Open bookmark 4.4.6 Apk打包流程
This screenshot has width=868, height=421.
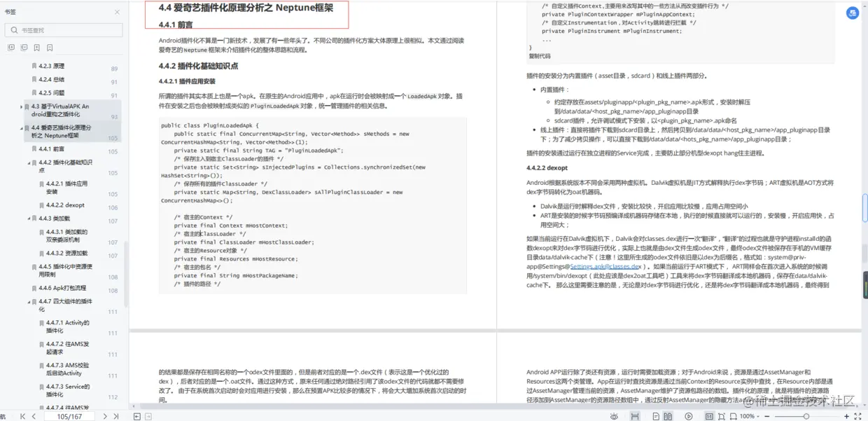pyautogui.click(x=62, y=288)
